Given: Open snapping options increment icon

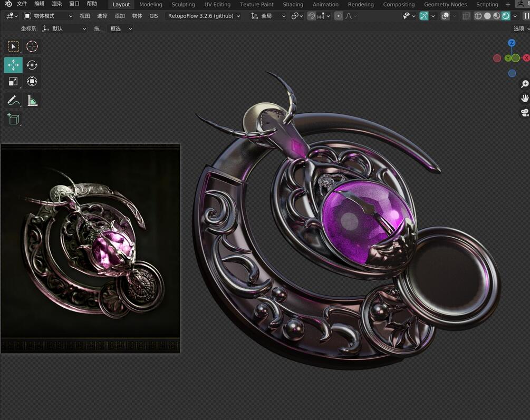Looking at the screenshot, I should pyautogui.click(x=323, y=16).
